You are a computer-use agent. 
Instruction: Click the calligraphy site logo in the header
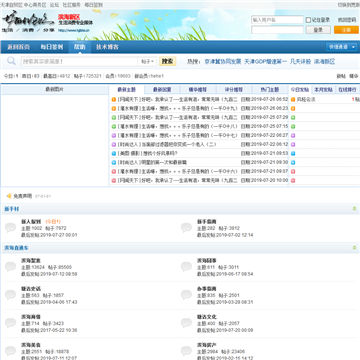(x=28, y=20)
